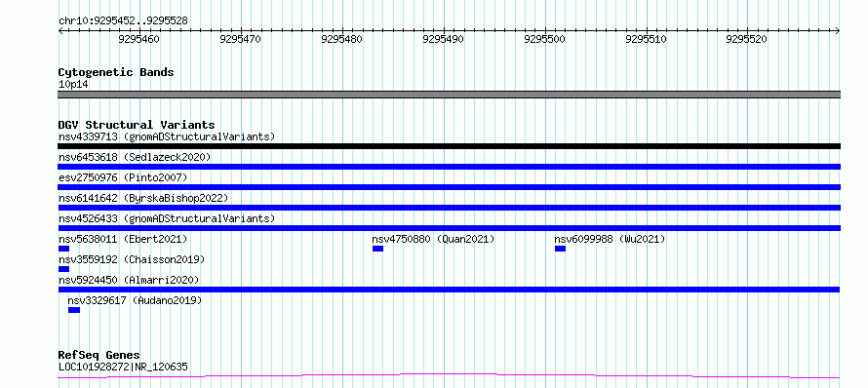Click ruler position 9295460
The width and height of the screenshot is (868, 388).
pos(138,39)
